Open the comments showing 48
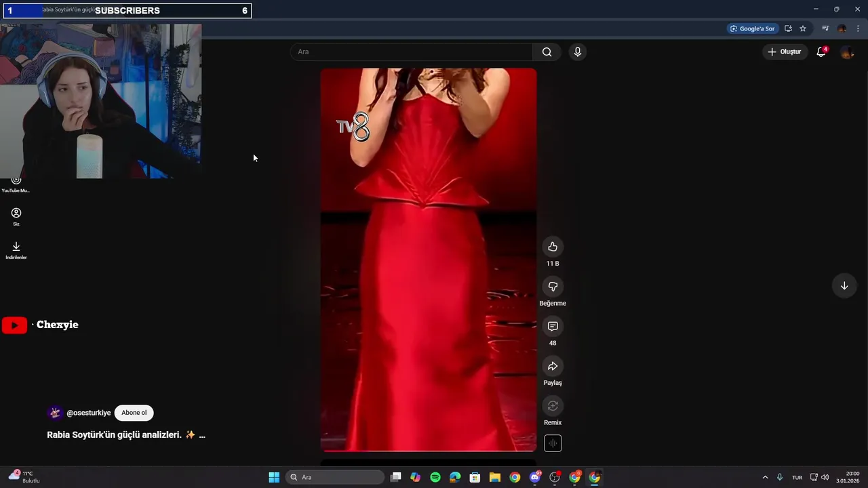 tap(553, 327)
